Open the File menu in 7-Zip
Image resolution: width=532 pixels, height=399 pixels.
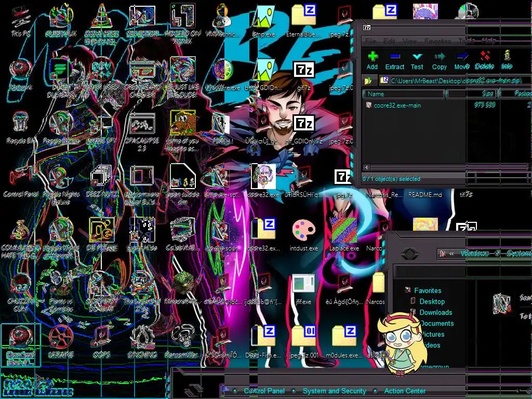pyautogui.click(x=370, y=41)
